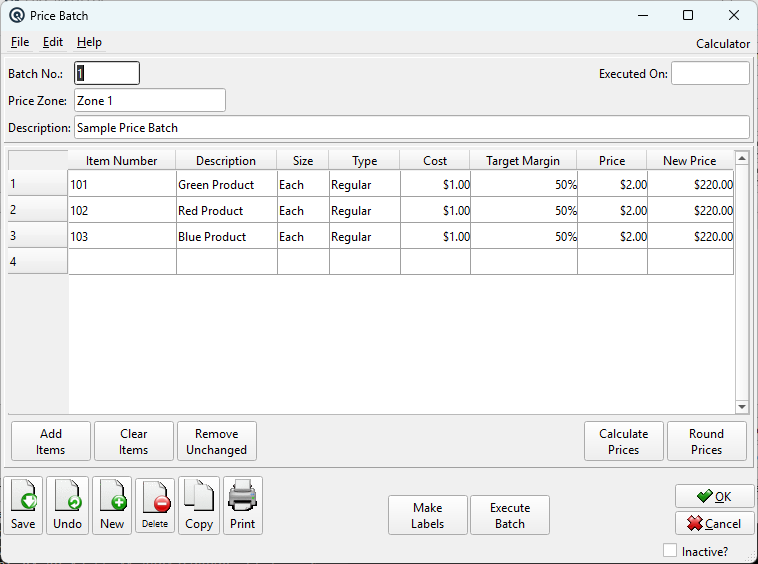Click the Remove Unchanged button
Image resolution: width=758 pixels, height=564 pixels.
click(217, 441)
